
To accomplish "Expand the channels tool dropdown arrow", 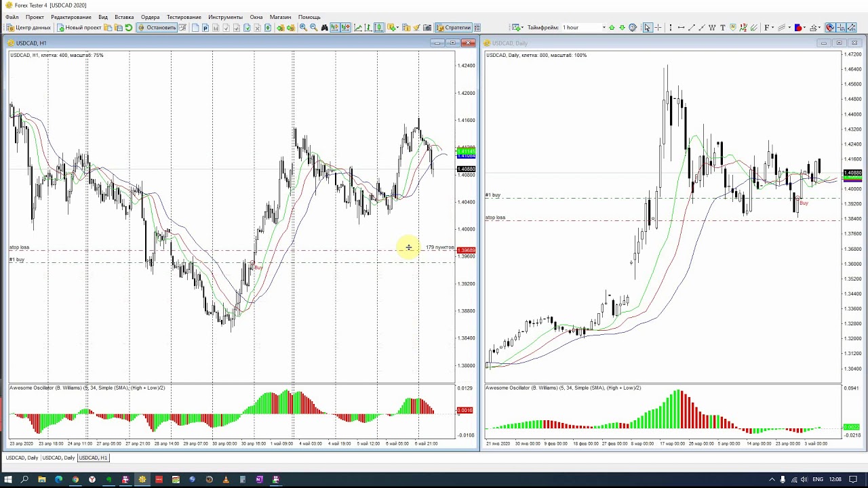I will pos(789,28).
